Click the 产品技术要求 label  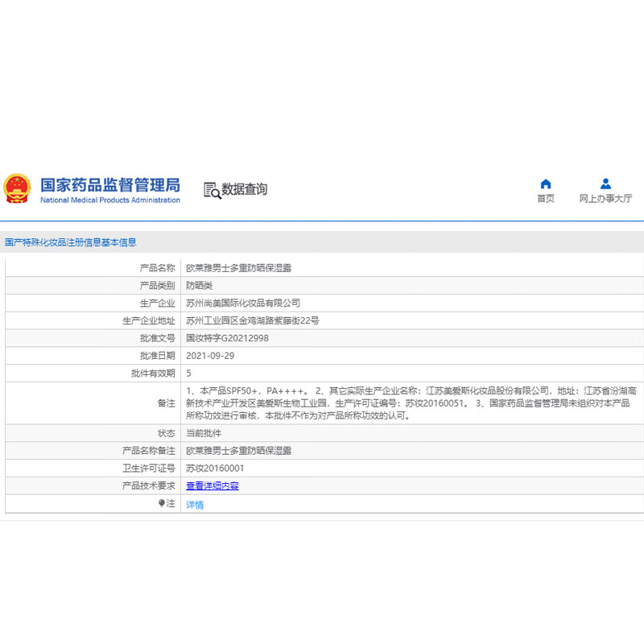point(149,486)
